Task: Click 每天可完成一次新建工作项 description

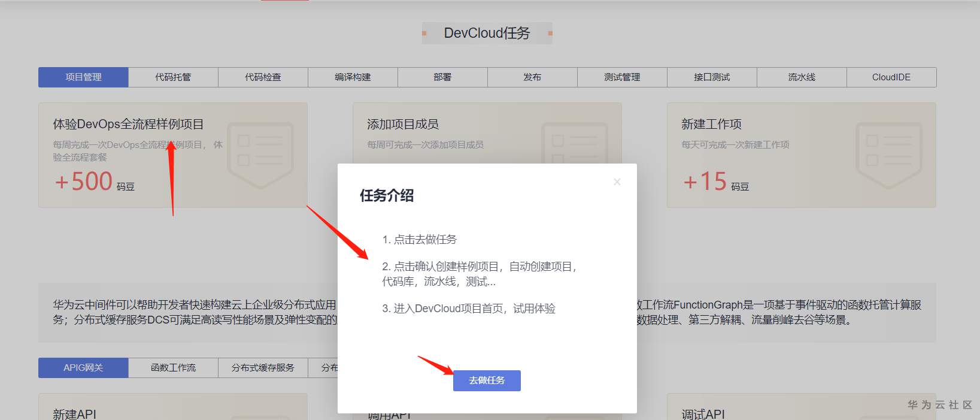Action: click(735, 144)
